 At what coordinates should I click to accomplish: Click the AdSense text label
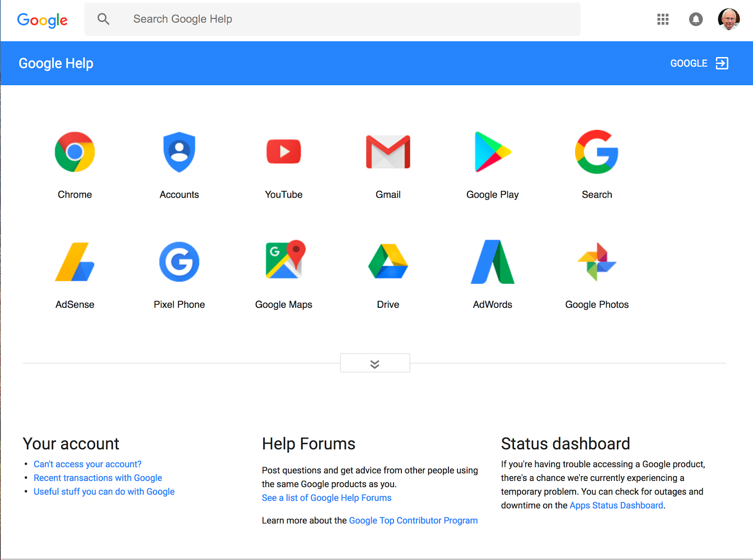[x=75, y=305]
